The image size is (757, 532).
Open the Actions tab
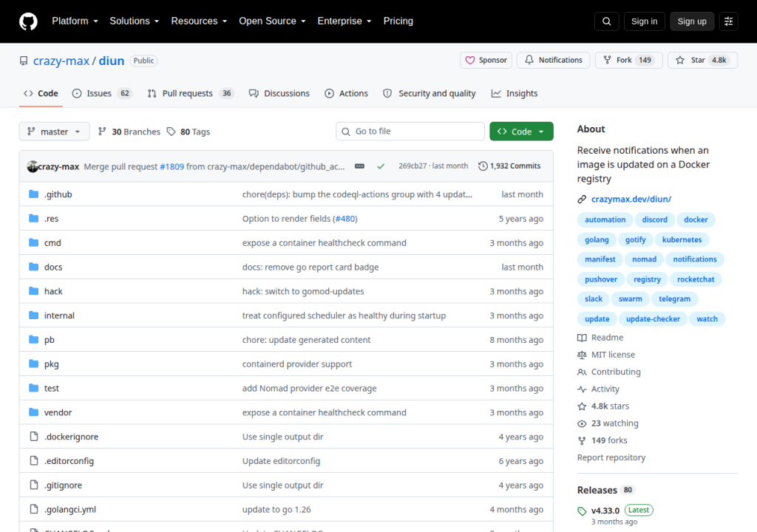coord(346,94)
